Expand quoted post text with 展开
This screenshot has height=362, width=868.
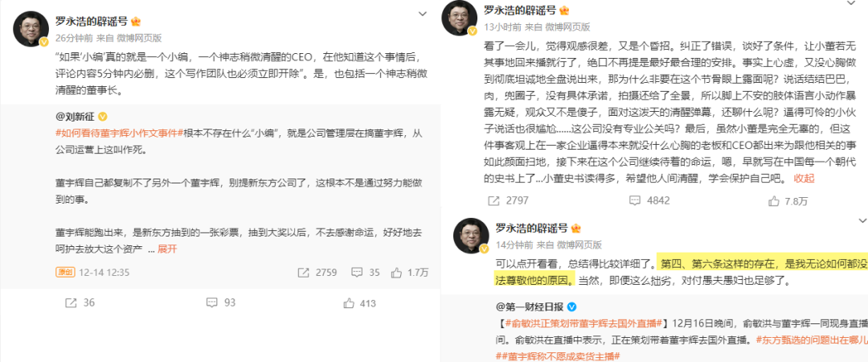point(167,249)
